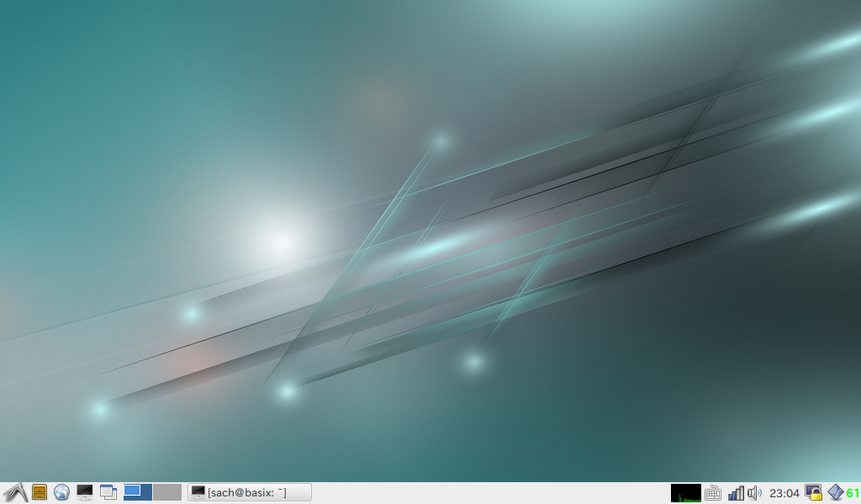Click the show desktop windows icon
Viewport: 861px width, 504px height.
tap(108, 492)
